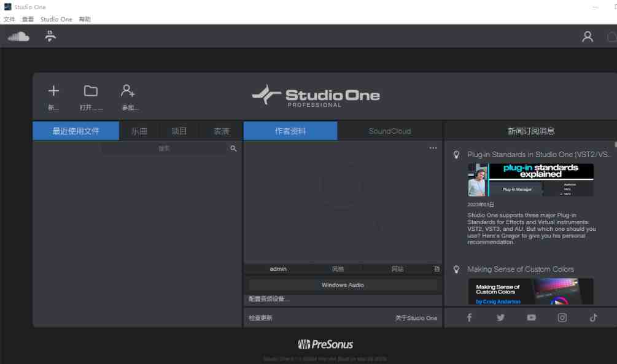Open the ellipsis menu in artist profile

pyautogui.click(x=433, y=147)
